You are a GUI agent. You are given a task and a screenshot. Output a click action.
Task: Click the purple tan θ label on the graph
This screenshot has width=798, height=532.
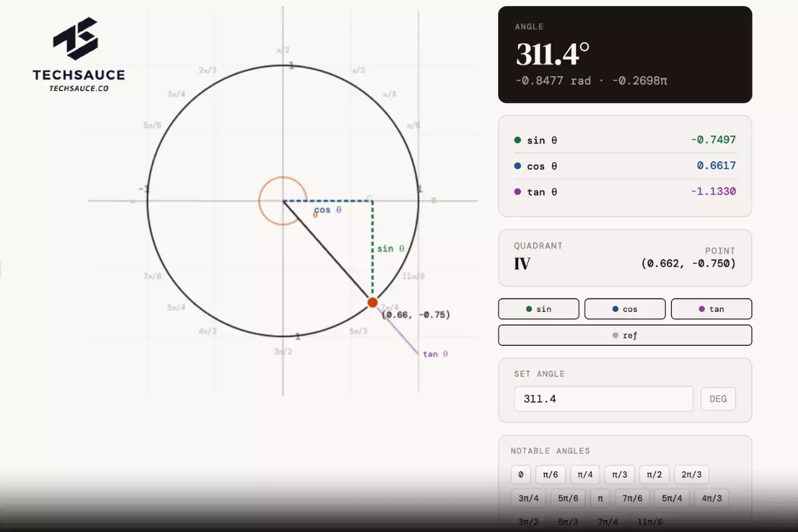click(436, 354)
